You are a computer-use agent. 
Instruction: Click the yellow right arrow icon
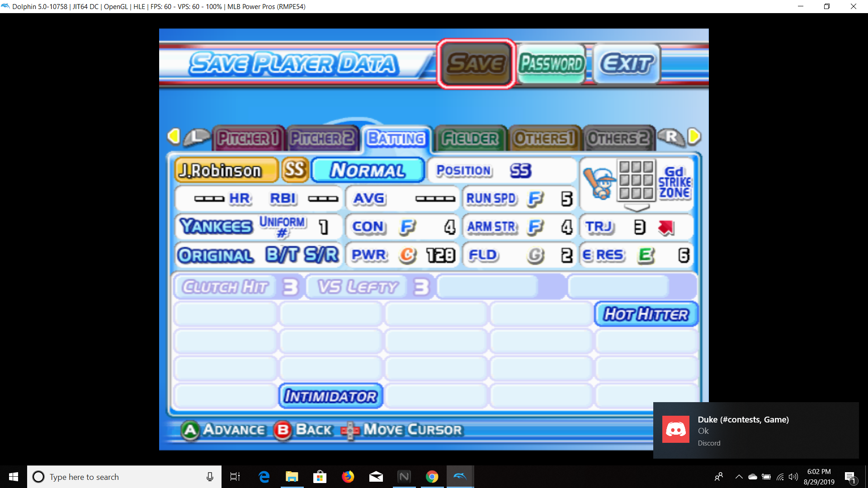pyautogui.click(x=694, y=136)
